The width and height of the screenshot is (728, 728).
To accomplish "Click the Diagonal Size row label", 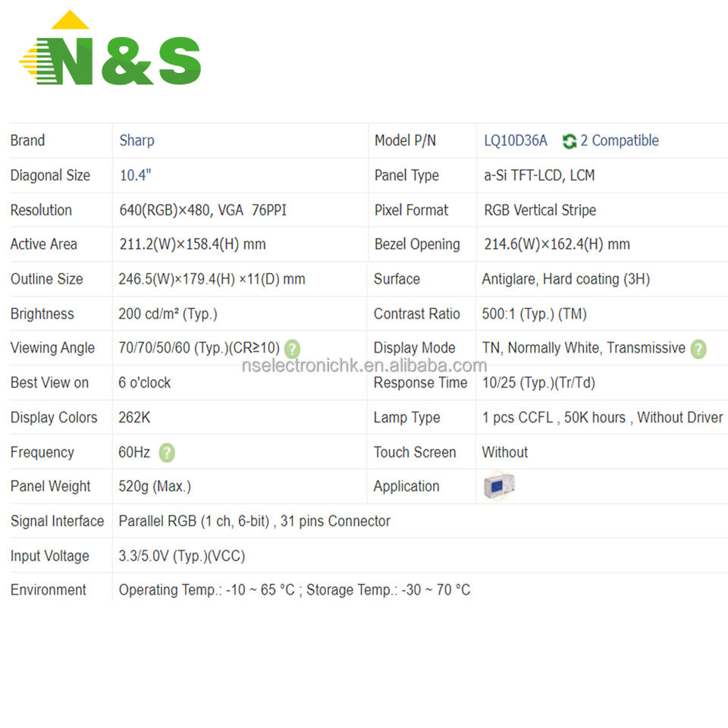I will click(50, 175).
